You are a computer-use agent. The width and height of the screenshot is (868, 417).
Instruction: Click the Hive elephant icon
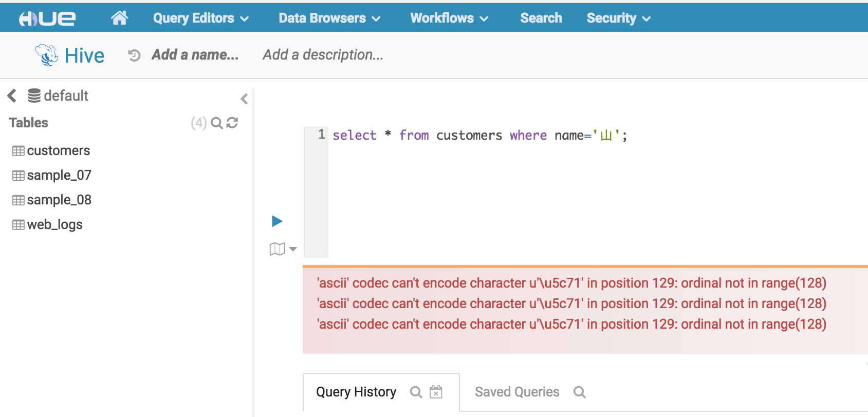pyautogui.click(x=47, y=55)
